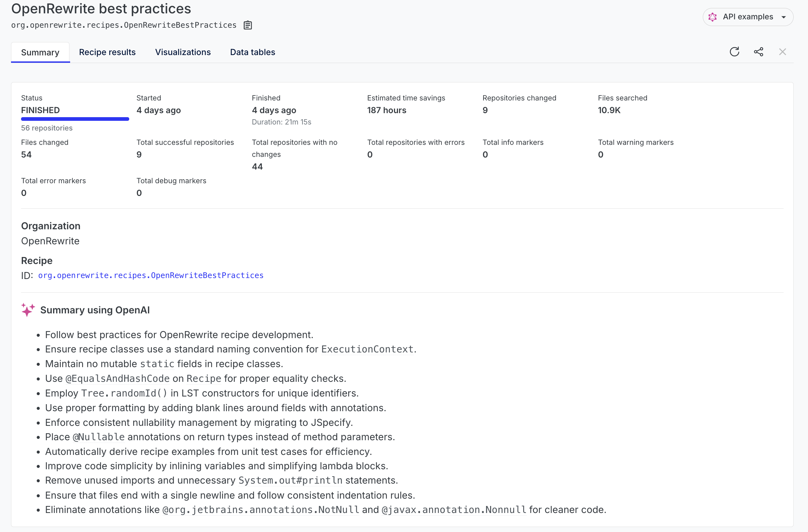Open the OpenRewriteBestPractices recipe ID link

pyautogui.click(x=151, y=275)
